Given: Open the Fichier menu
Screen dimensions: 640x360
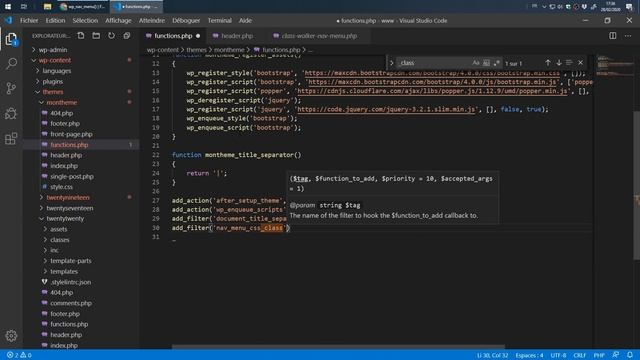Looking at the screenshot, I should pyautogui.click(x=29, y=20).
